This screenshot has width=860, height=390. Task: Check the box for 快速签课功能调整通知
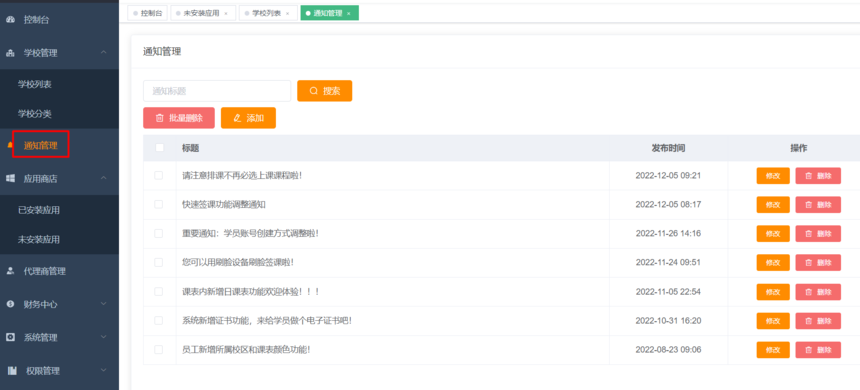(x=159, y=204)
